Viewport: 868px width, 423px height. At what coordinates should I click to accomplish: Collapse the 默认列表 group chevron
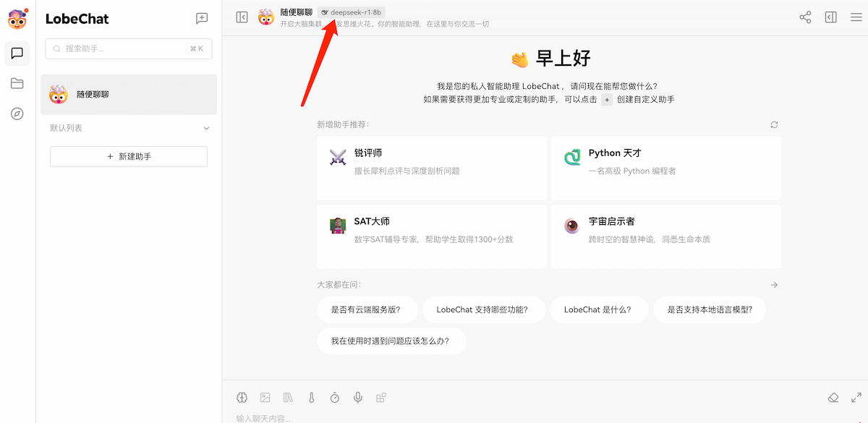(x=206, y=128)
